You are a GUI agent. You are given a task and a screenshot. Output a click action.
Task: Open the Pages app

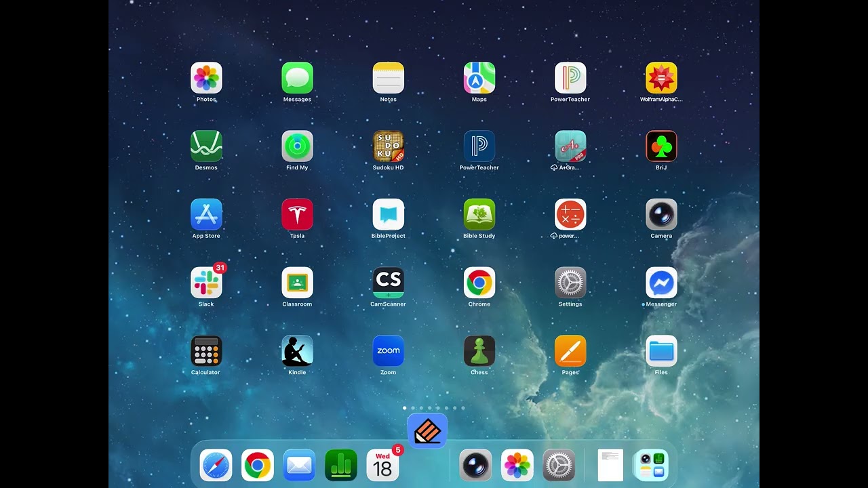point(570,351)
